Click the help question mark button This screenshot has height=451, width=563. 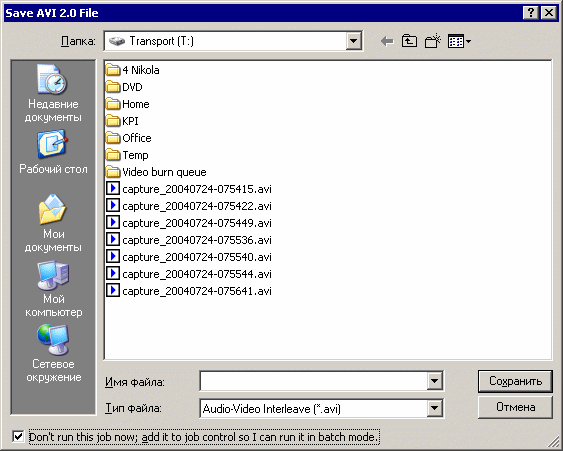point(530,13)
